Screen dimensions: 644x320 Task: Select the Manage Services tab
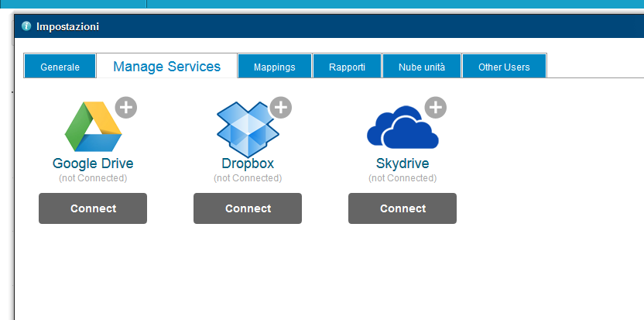(166, 66)
